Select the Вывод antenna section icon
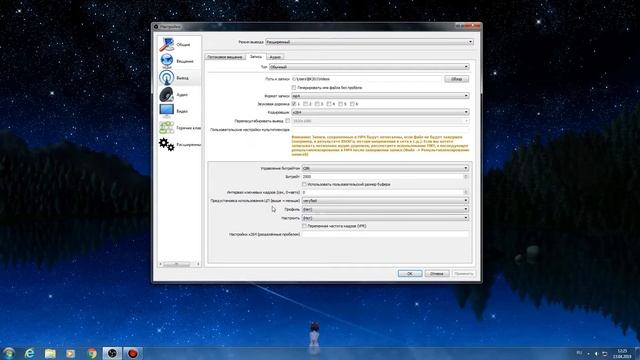The height and width of the screenshot is (360, 640). [x=167, y=78]
